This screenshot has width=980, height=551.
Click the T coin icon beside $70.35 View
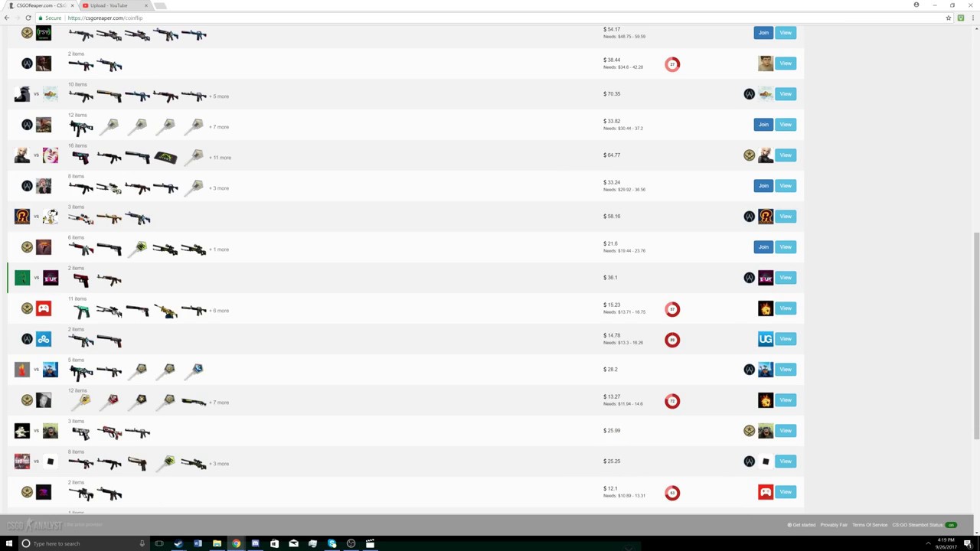click(749, 94)
